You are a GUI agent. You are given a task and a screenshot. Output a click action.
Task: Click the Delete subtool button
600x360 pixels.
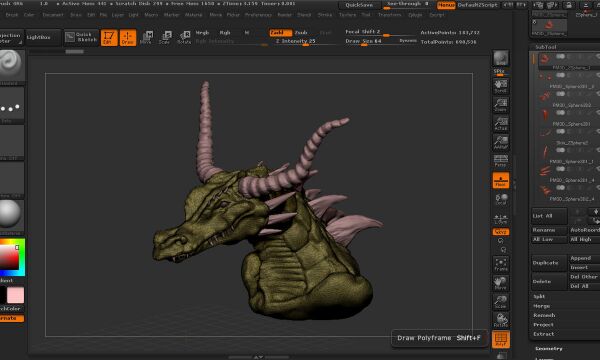coord(549,282)
